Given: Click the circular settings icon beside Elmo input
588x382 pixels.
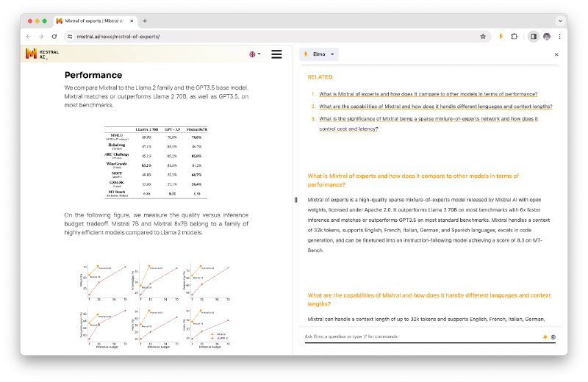Looking at the screenshot, I should point(553,336).
